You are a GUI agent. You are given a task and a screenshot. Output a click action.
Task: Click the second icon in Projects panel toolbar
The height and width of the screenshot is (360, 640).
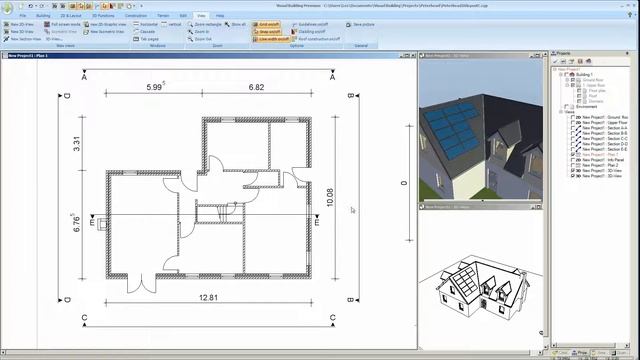tap(563, 61)
